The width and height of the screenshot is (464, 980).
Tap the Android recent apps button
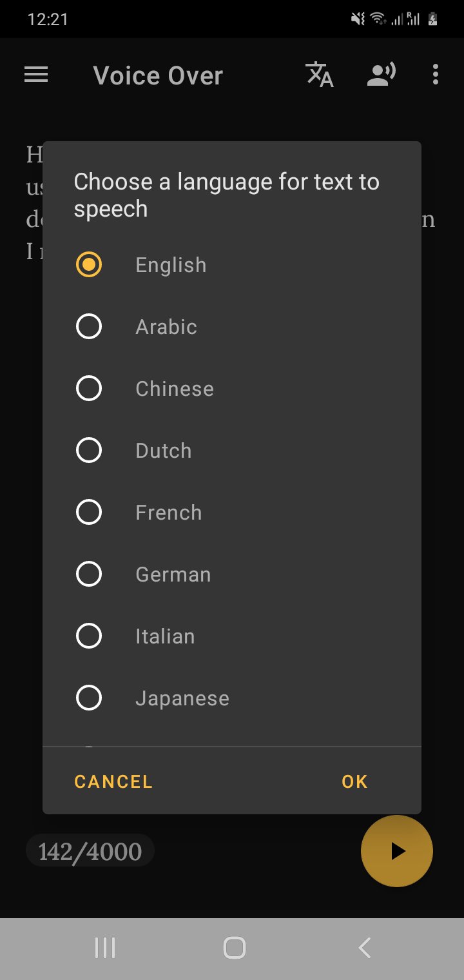(x=105, y=948)
